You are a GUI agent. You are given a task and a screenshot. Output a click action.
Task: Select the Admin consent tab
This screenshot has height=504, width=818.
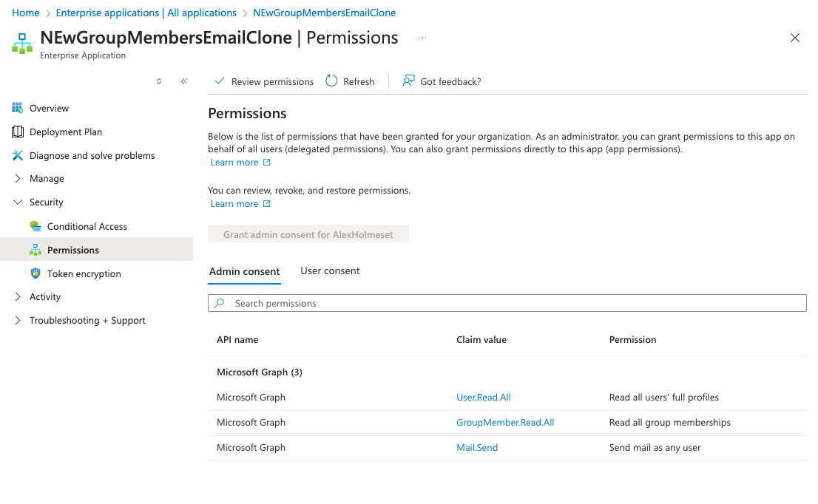[244, 271]
